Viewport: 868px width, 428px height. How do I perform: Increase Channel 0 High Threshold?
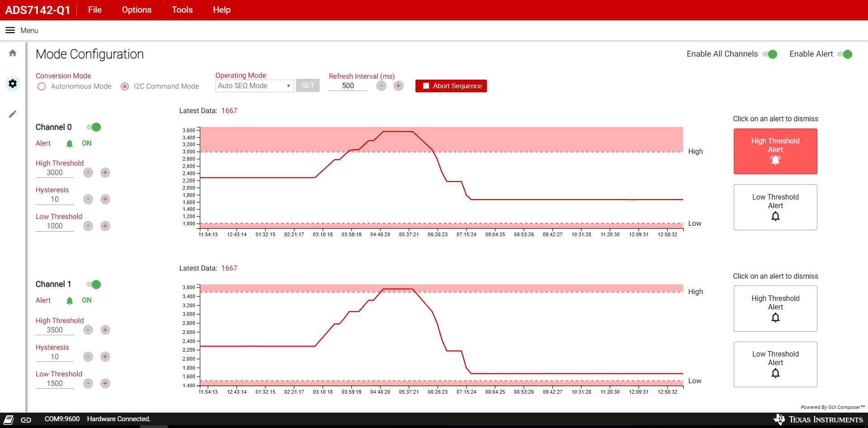[x=105, y=172]
